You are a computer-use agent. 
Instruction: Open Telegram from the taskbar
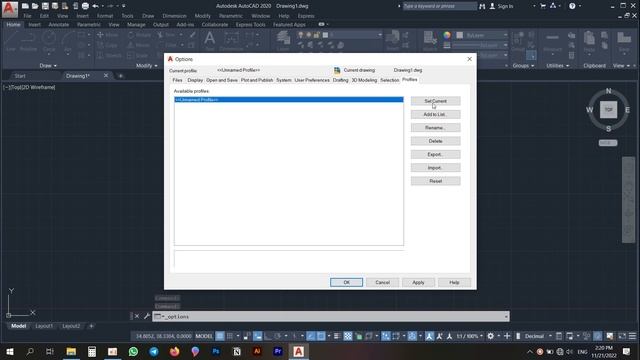click(154, 351)
